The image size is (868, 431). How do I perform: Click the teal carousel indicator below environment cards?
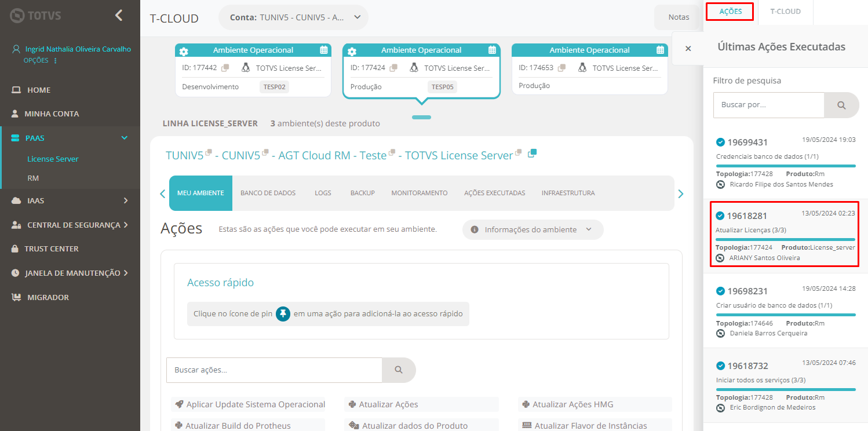(x=421, y=118)
